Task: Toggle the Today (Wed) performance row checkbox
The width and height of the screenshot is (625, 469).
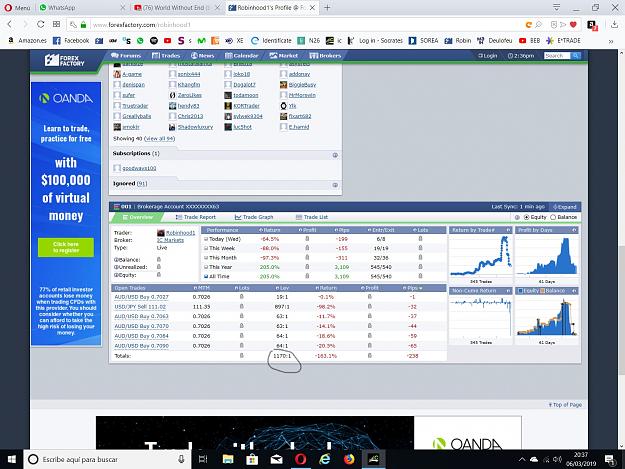Action: [x=206, y=239]
